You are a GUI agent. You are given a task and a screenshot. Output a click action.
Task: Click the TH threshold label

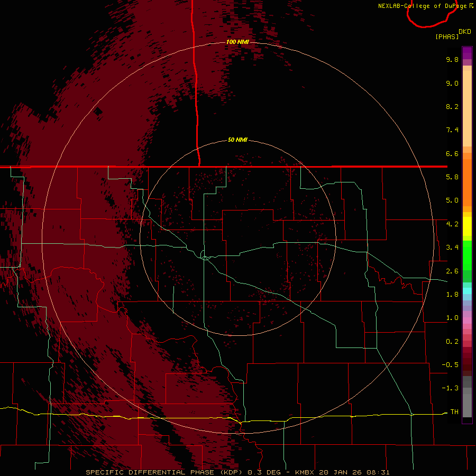(x=454, y=412)
